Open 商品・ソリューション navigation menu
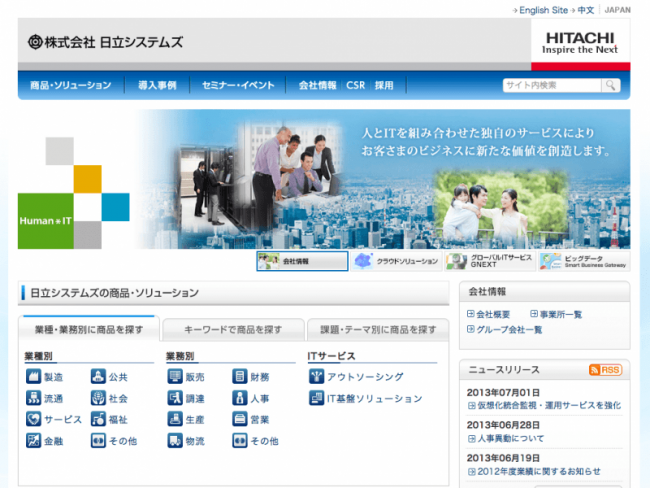Viewport: 650px width, 488px height. pos(71,85)
